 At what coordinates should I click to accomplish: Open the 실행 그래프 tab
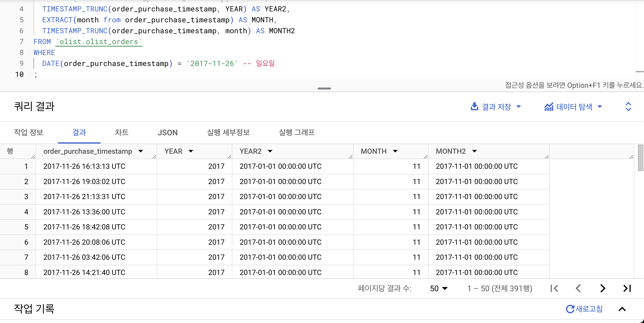[297, 132]
